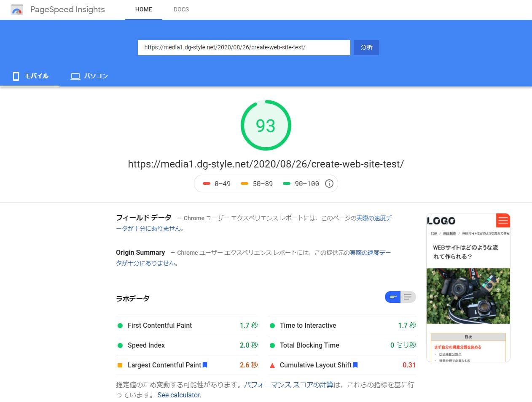Click the orange hamburger menu in preview
This screenshot has width=532, height=402.
click(502, 220)
